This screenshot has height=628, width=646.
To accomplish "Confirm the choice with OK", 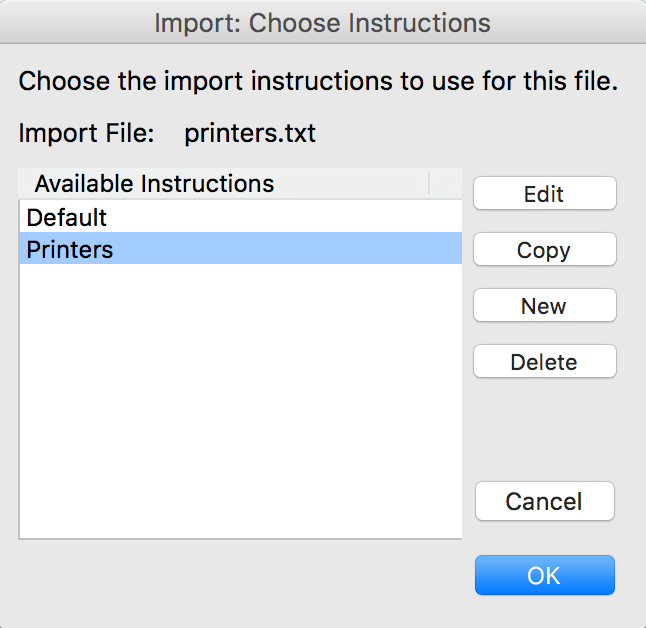I will click(x=544, y=576).
